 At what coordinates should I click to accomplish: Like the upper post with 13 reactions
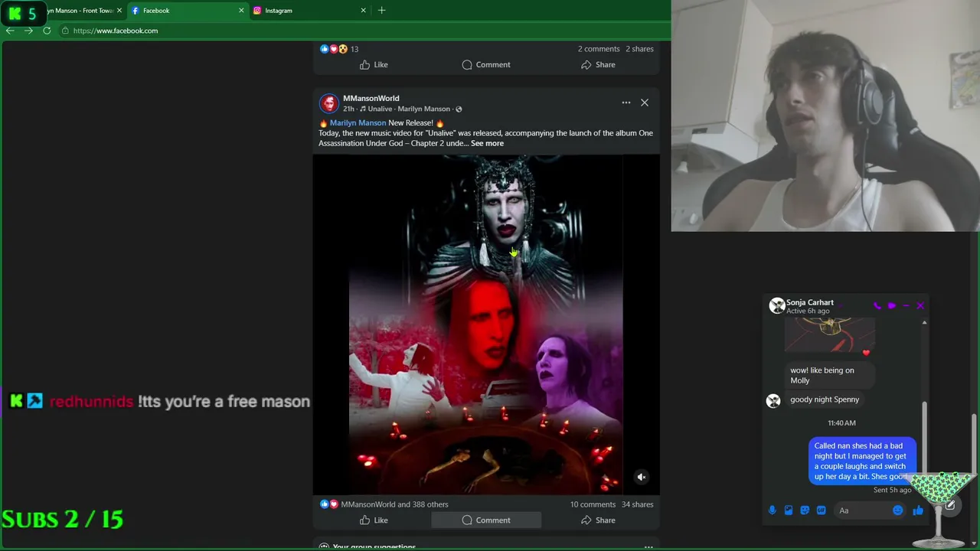(374, 65)
